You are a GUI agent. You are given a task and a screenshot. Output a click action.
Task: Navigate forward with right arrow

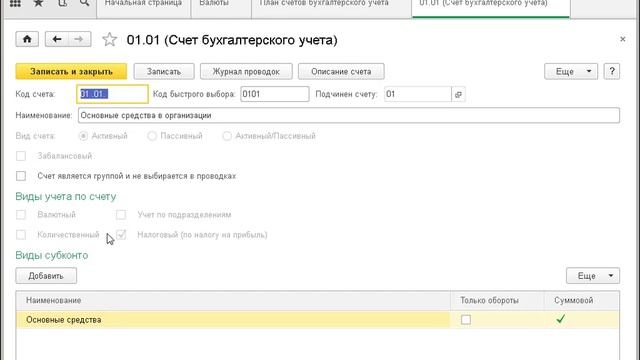(79, 39)
